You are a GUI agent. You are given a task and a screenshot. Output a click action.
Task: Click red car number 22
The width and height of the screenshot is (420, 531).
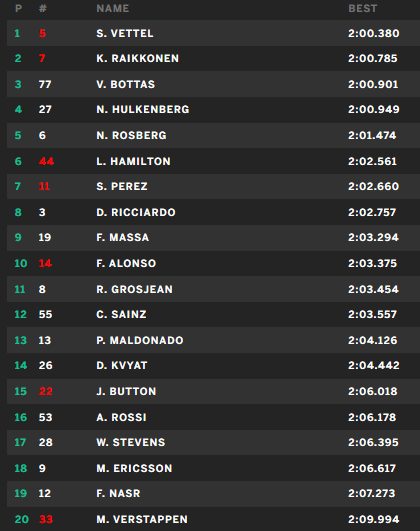46,391
